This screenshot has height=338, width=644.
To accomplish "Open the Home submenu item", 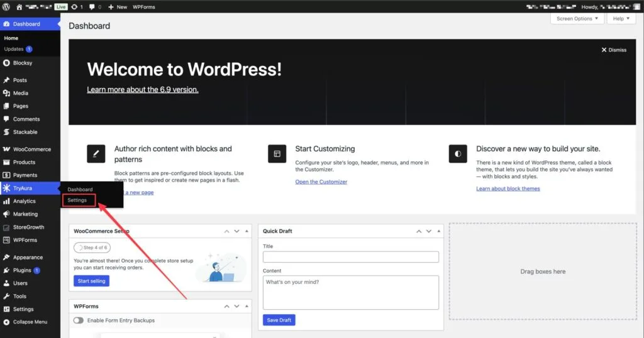I will point(11,38).
